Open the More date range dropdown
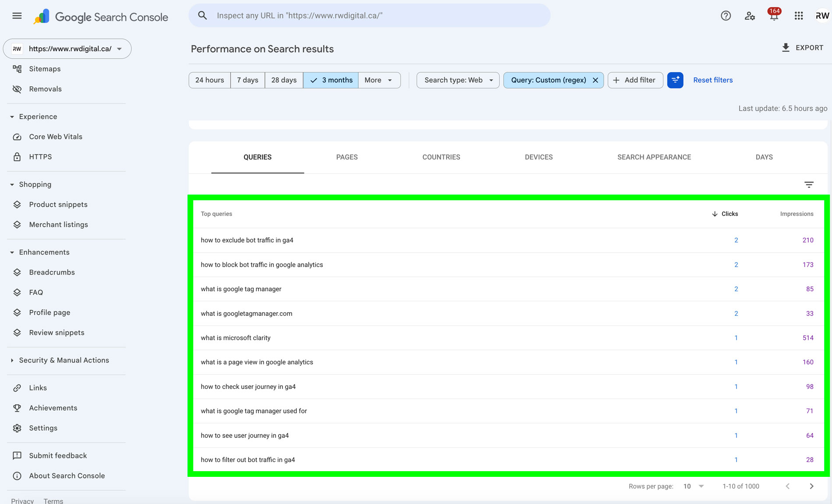 pos(379,80)
